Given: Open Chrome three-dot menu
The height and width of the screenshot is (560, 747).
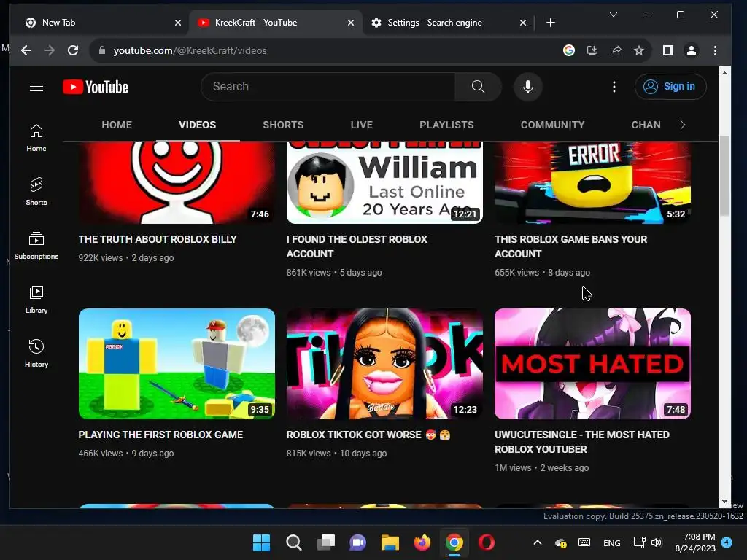Looking at the screenshot, I should (x=715, y=50).
